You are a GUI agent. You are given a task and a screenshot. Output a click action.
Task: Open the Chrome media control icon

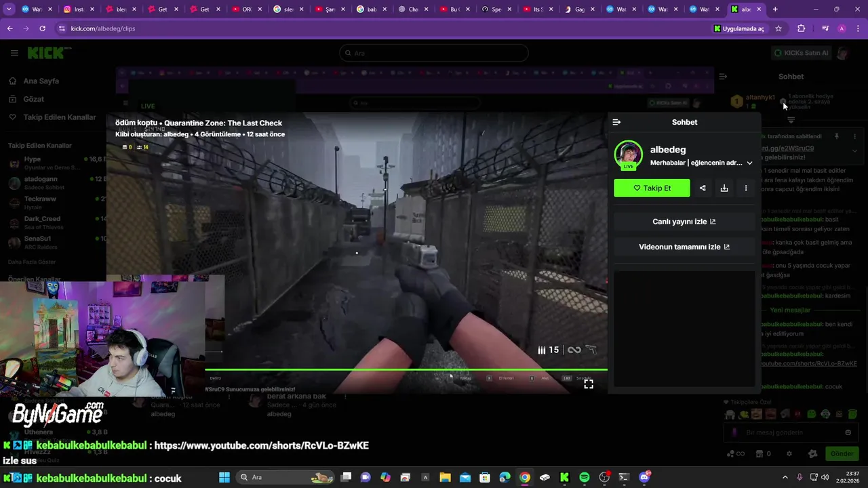(x=825, y=28)
